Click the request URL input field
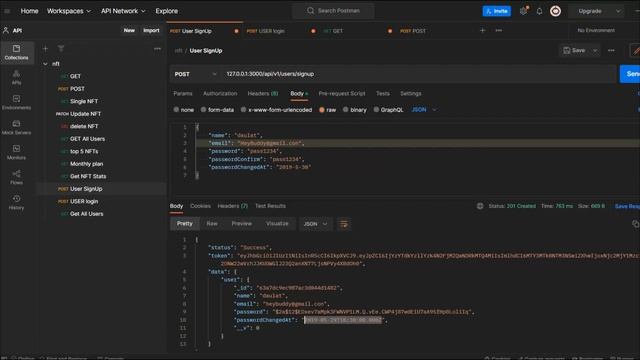Image resolution: width=640 pixels, height=360 pixels. tap(419, 74)
